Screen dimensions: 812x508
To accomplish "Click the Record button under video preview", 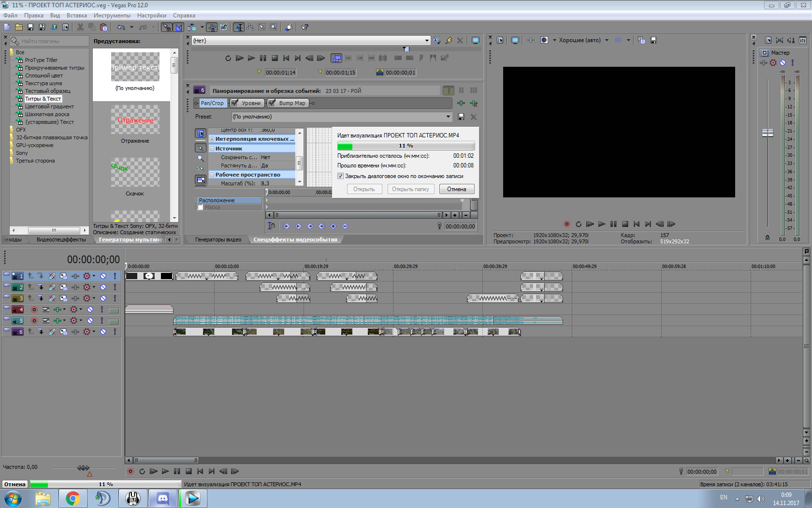I will click(566, 224).
